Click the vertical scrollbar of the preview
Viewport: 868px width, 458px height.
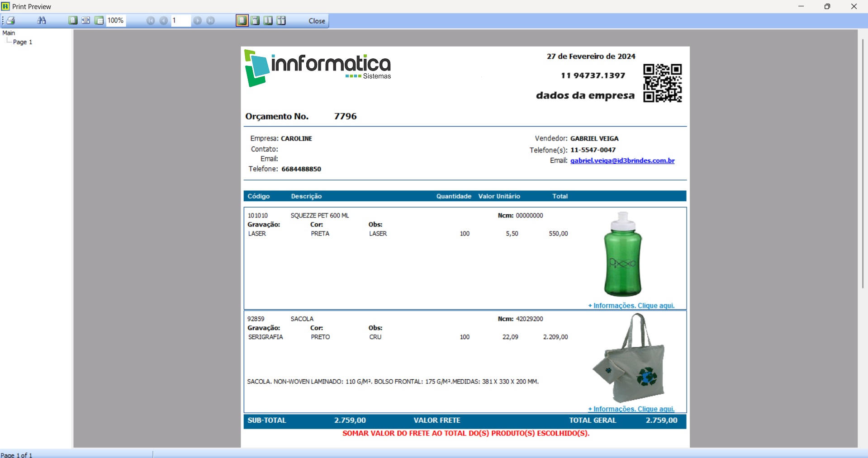coord(863,163)
